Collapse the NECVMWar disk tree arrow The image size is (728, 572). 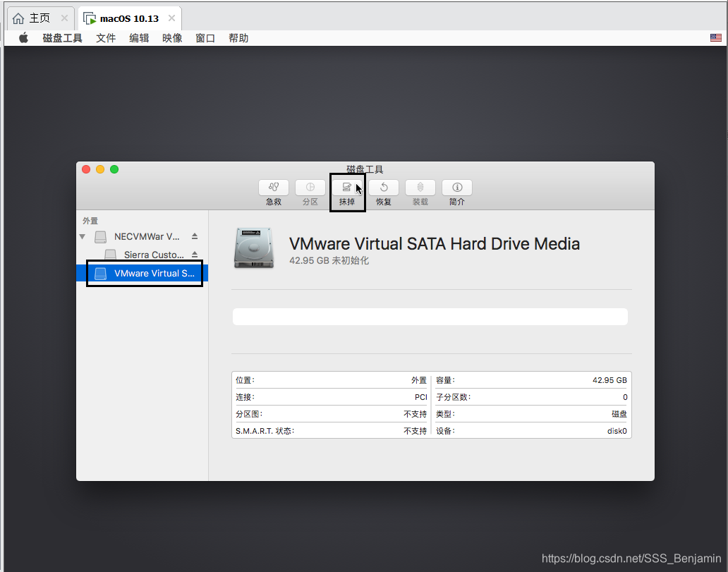pyautogui.click(x=82, y=236)
